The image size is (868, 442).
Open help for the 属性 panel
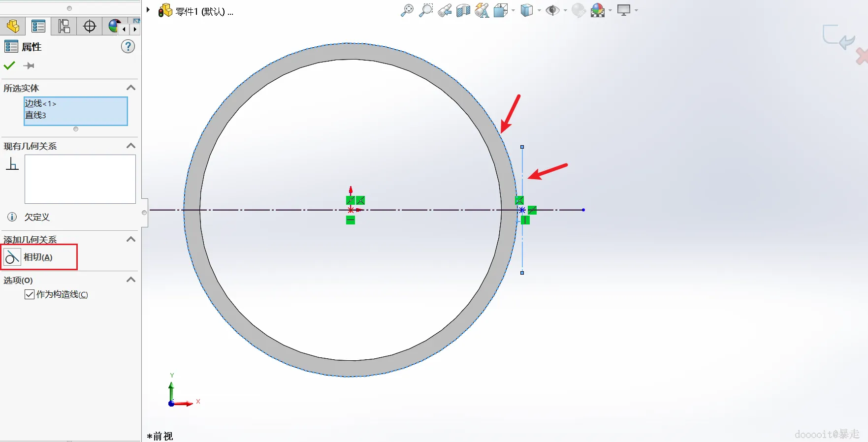128,47
